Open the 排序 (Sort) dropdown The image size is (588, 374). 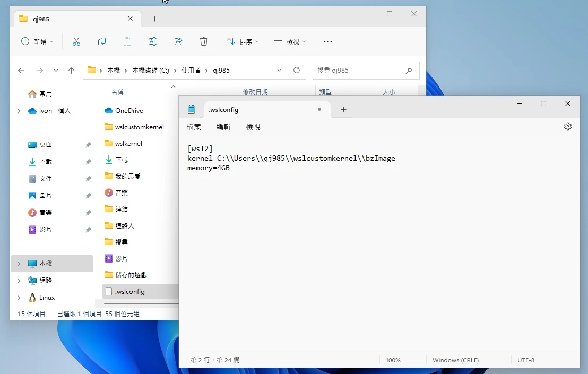[243, 41]
